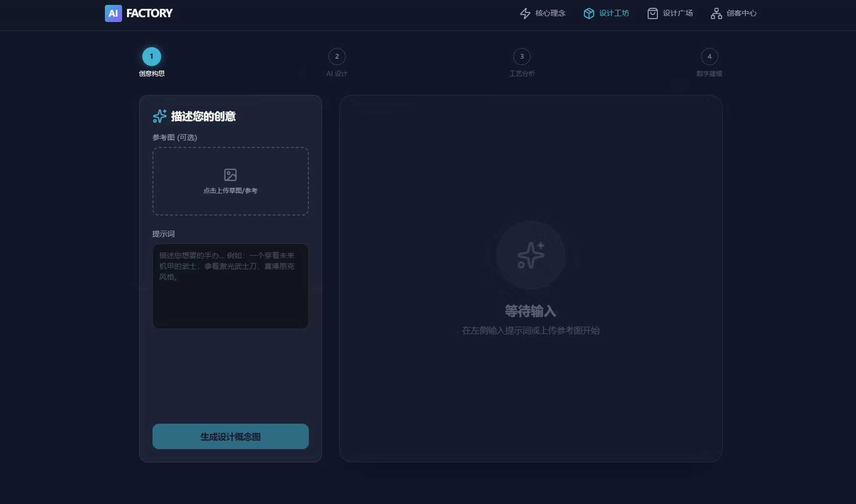Click the FACTORY brand text link
856x504 pixels.
[150, 13]
